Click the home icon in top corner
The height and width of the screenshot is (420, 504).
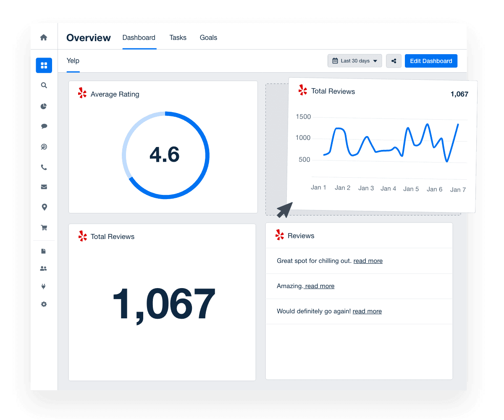pos(44,37)
